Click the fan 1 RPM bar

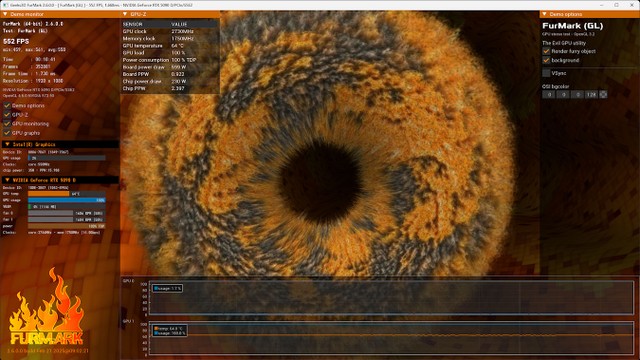coord(67,220)
